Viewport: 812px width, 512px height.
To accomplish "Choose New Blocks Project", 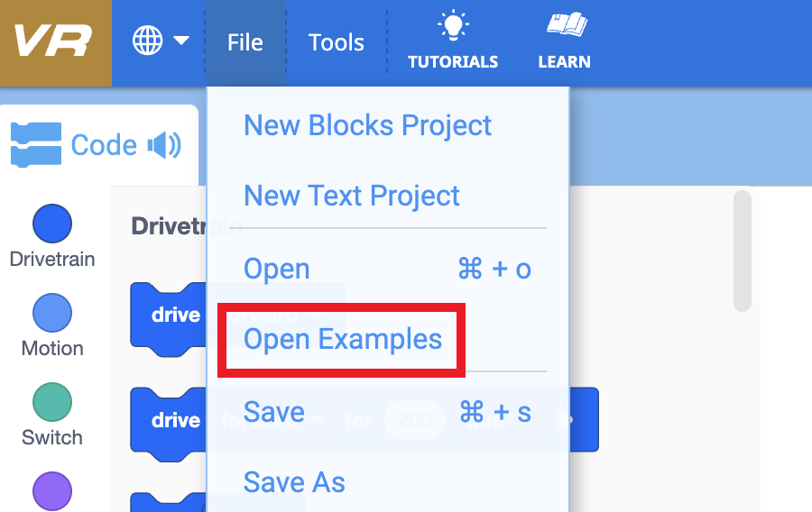I will pos(367,125).
